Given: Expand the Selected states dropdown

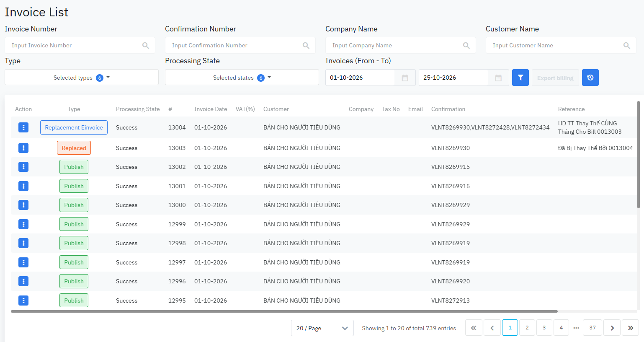Looking at the screenshot, I should tap(242, 78).
